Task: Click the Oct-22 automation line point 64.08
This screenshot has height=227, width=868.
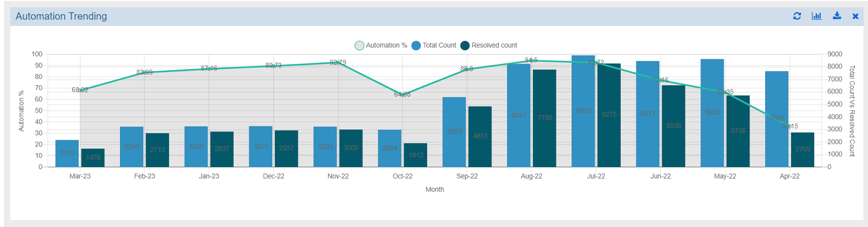Action: [403, 94]
